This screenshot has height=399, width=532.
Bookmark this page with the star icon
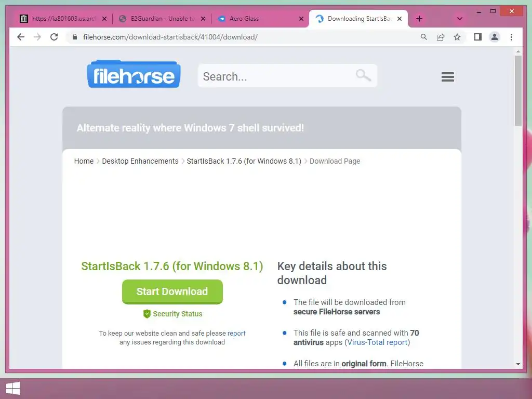tap(457, 37)
